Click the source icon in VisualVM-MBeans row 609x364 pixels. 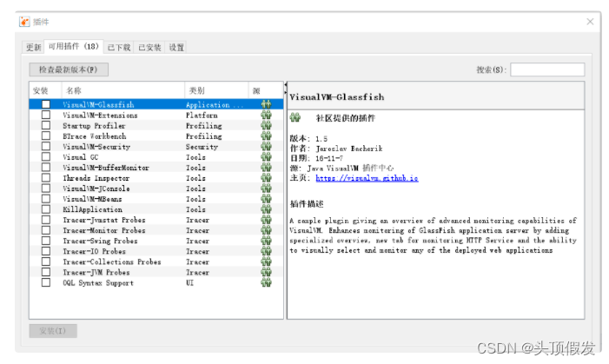[266, 199]
